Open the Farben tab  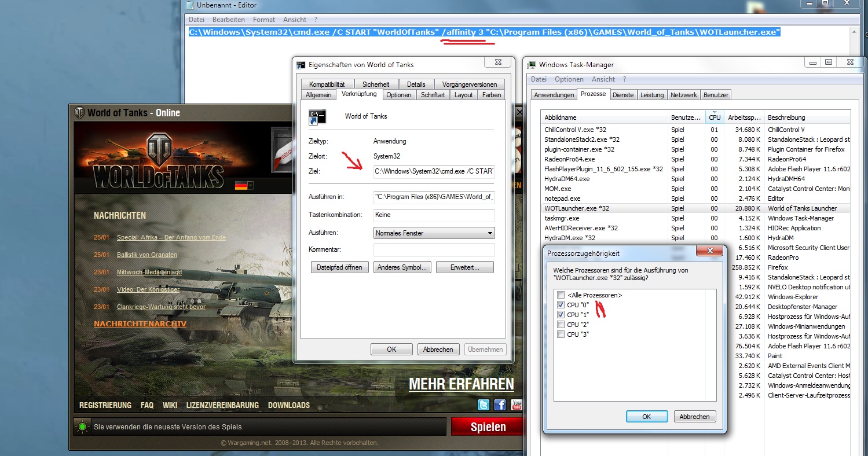(x=491, y=95)
